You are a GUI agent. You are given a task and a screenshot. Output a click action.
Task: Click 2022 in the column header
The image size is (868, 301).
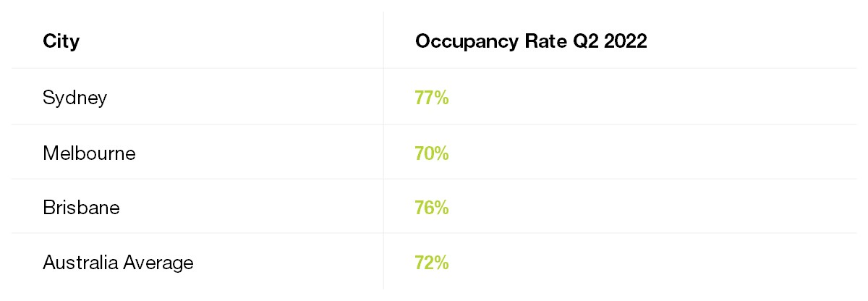(x=626, y=41)
